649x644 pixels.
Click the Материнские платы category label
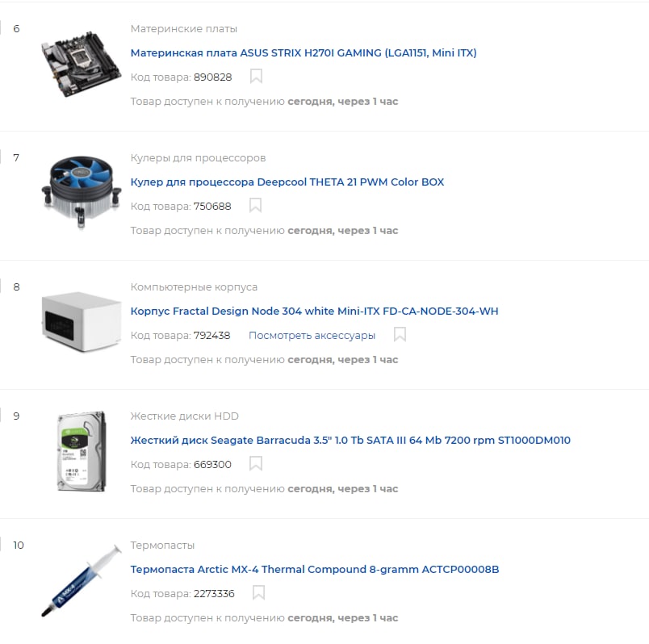coord(184,29)
